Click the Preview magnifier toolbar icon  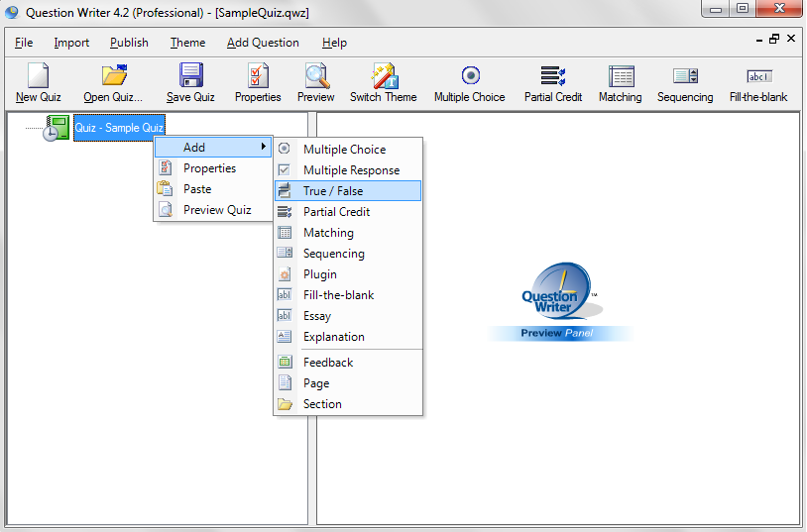[x=316, y=75]
